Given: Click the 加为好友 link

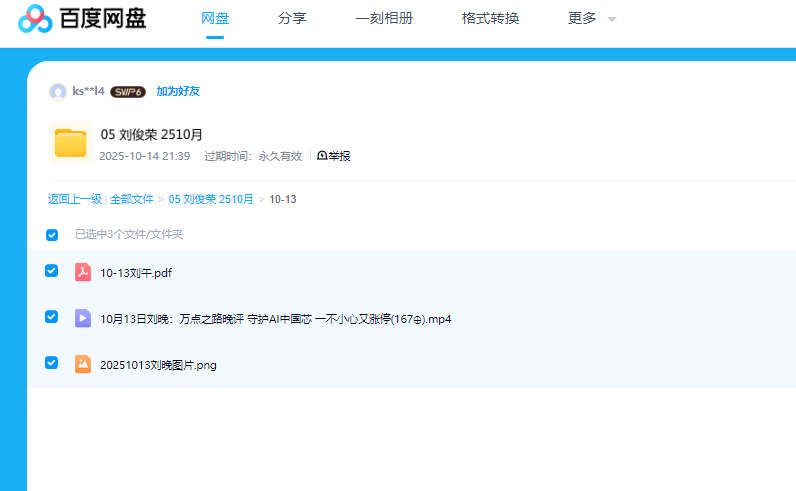Looking at the screenshot, I should [x=178, y=91].
